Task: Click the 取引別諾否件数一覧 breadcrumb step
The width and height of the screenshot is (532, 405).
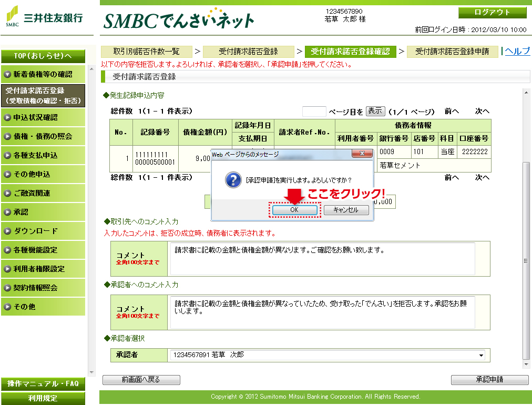Action: point(147,52)
